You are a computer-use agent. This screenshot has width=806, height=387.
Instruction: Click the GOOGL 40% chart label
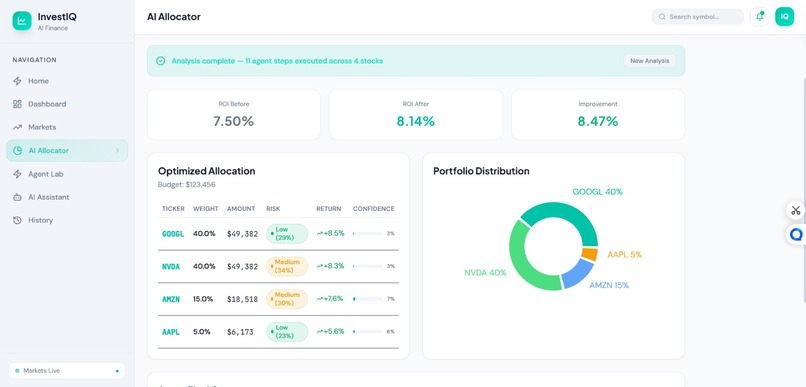(597, 192)
